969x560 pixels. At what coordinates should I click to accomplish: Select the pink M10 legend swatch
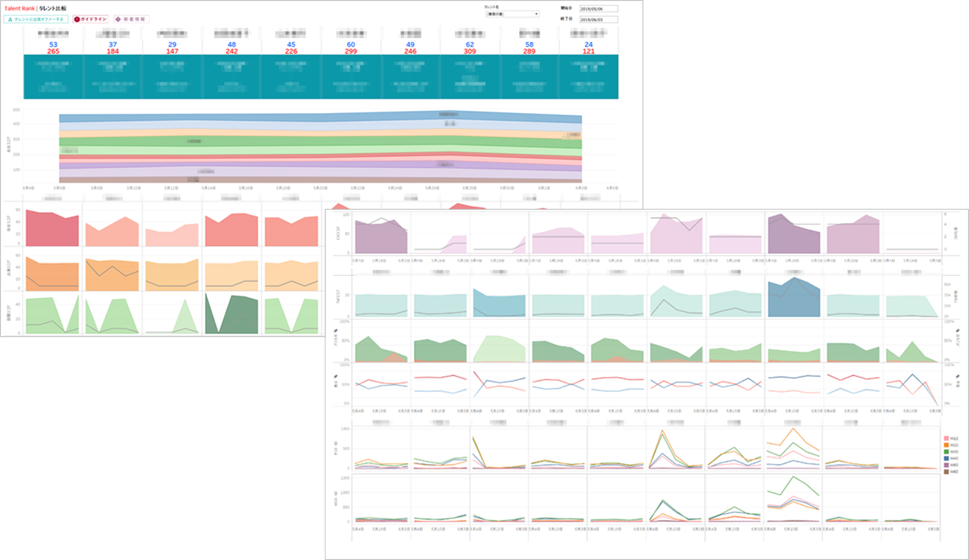(x=945, y=438)
